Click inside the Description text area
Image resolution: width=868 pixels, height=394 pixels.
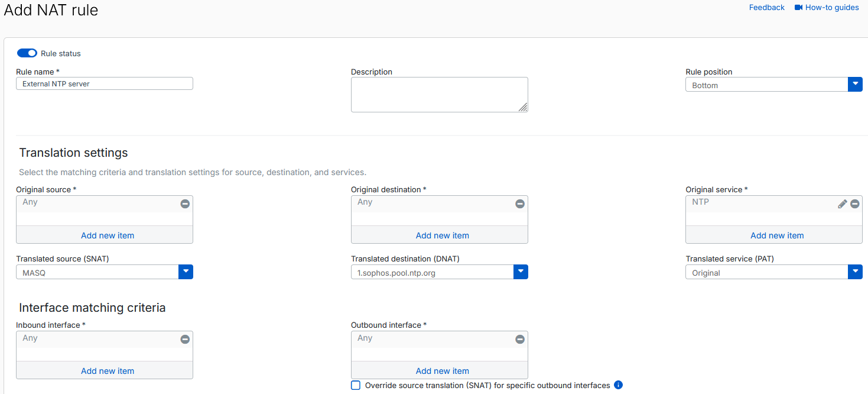tap(439, 93)
